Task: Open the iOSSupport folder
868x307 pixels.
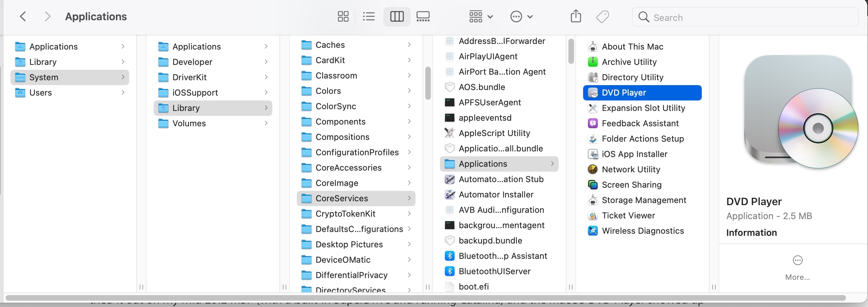Action: (x=213, y=93)
